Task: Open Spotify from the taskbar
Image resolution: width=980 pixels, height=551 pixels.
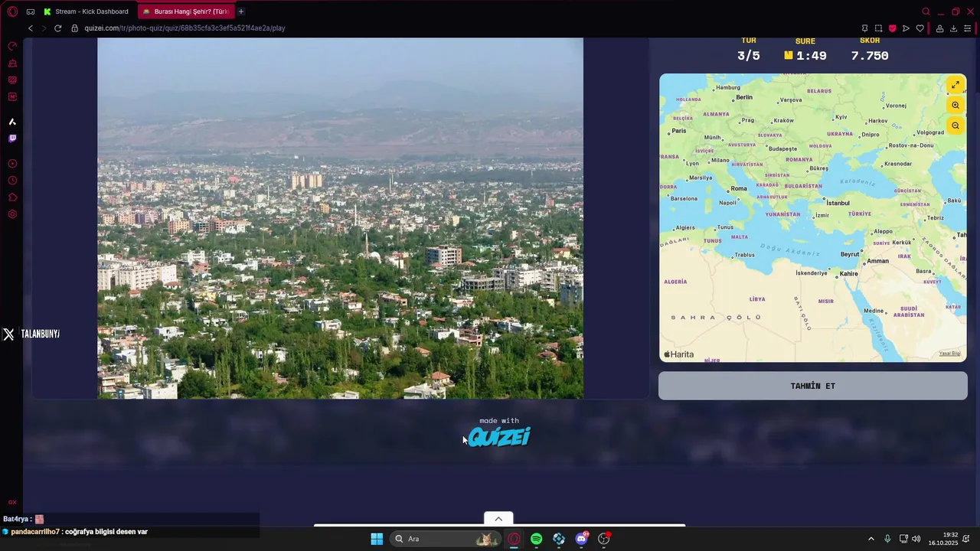Action: (x=537, y=539)
